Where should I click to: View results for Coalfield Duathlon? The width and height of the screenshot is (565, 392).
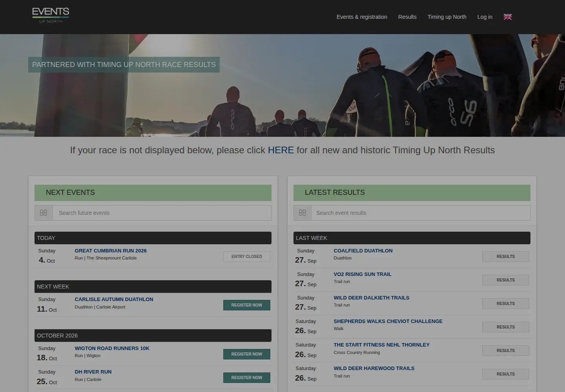tap(506, 256)
